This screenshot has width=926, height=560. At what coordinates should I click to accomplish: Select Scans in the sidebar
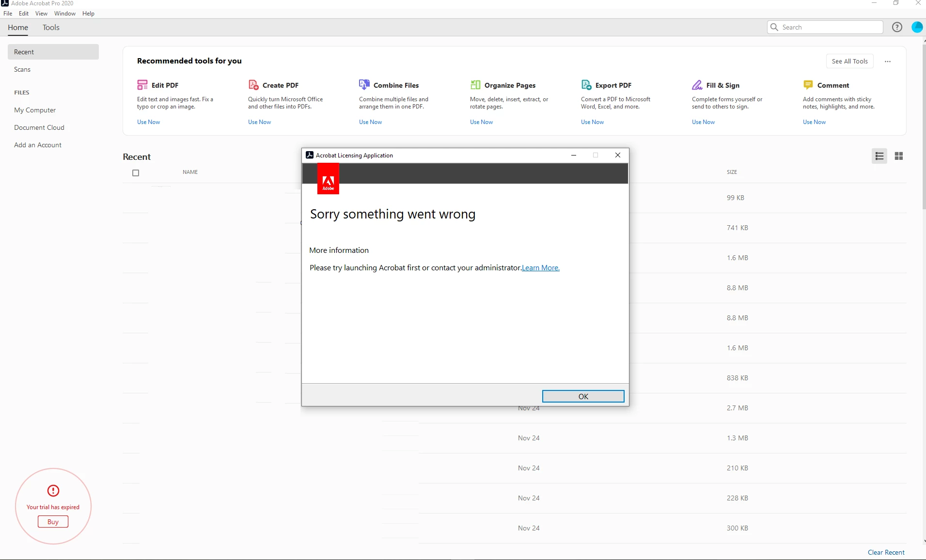(22, 69)
